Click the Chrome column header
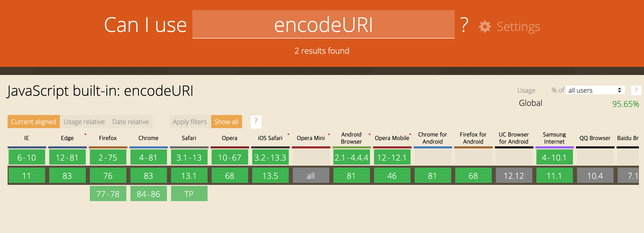 [148, 138]
